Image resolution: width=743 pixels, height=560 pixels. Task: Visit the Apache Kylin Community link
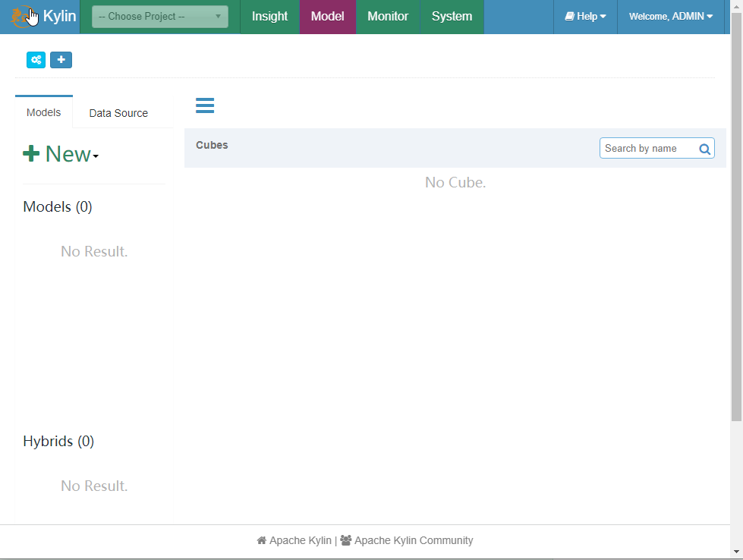[407, 540]
